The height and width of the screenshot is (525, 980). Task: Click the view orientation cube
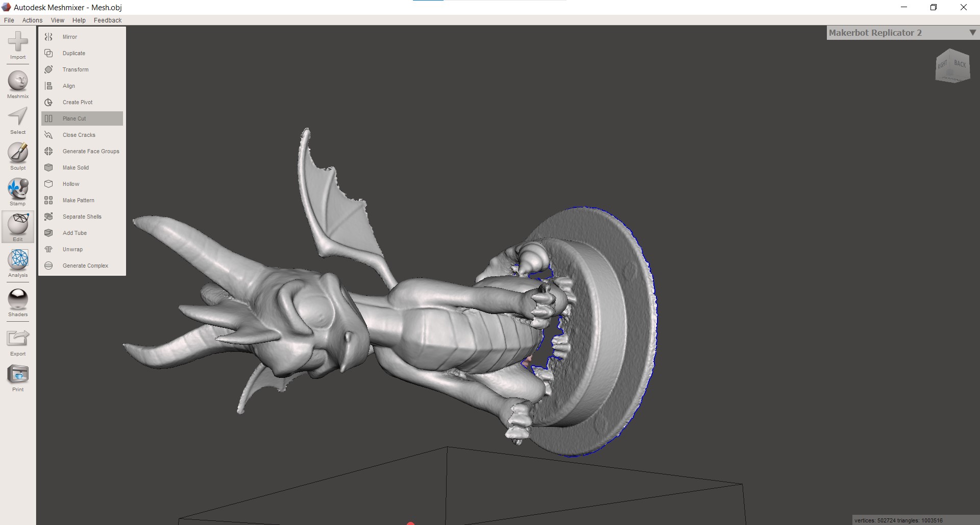pyautogui.click(x=952, y=66)
